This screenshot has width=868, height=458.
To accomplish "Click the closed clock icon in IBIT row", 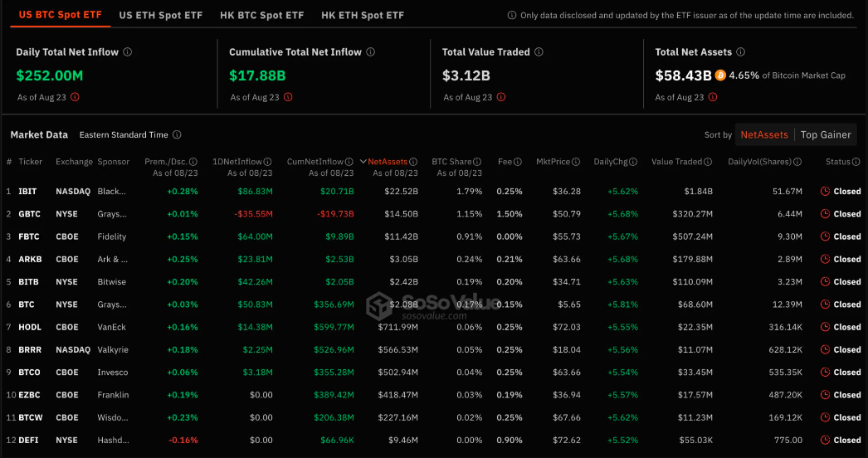I will pyautogui.click(x=825, y=191).
